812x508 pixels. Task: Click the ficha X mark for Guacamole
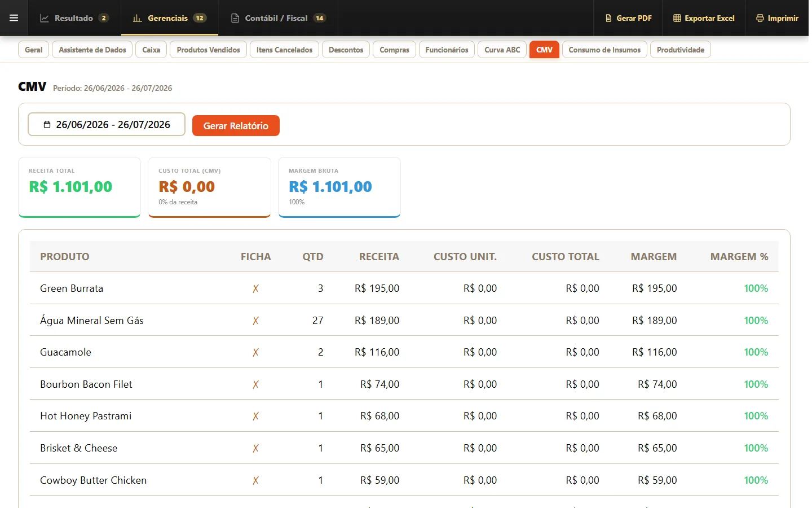[255, 352]
